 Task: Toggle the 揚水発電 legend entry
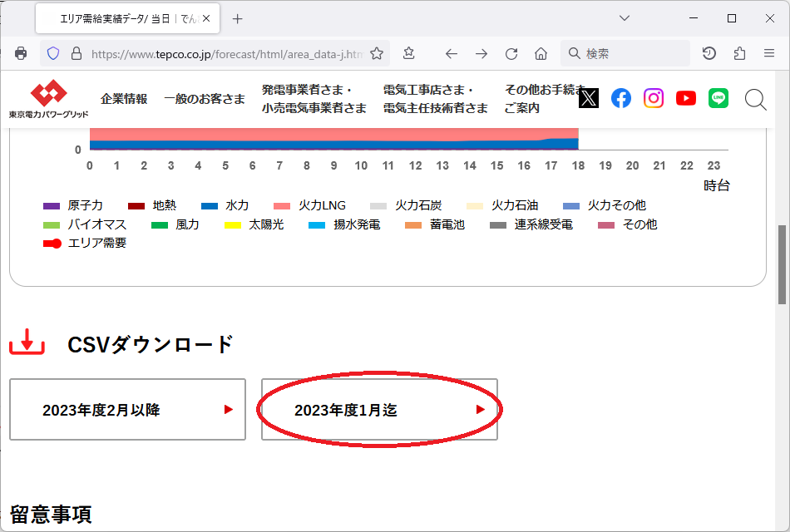click(x=344, y=224)
